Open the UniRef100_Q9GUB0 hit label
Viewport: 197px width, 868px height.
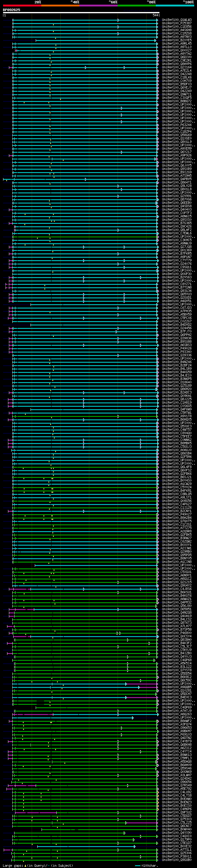[176, 860]
